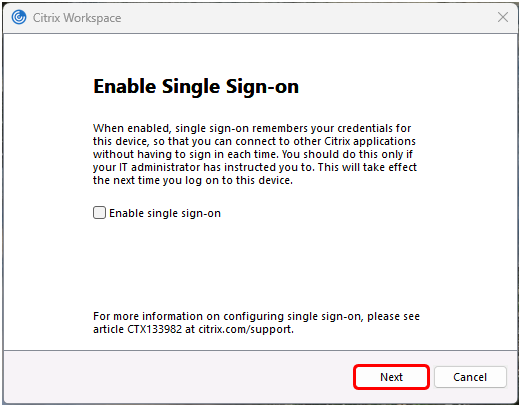521x407 pixels.
Task: Abort setup with the Cancel button
Action: pyautogui.click(x=470, y=377)
